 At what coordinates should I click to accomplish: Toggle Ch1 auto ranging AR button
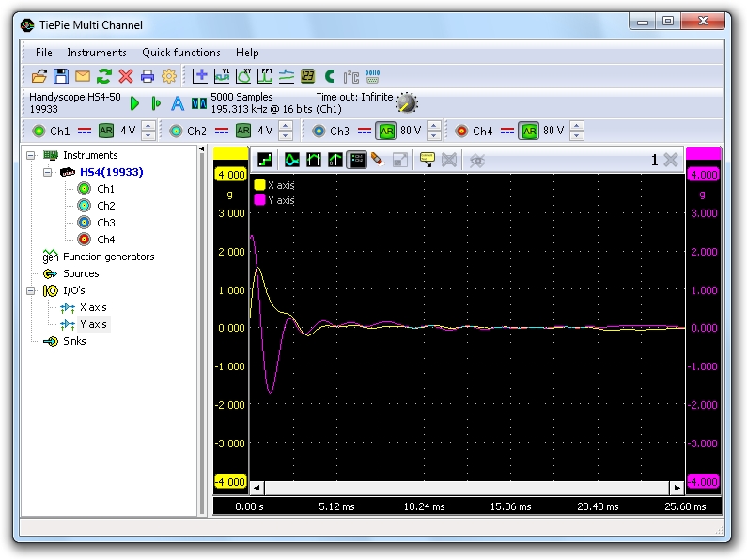106,131
